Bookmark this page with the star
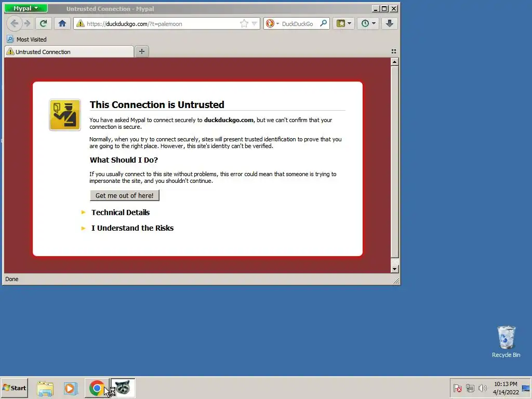 pyautogui.click(x=244, y=23)
